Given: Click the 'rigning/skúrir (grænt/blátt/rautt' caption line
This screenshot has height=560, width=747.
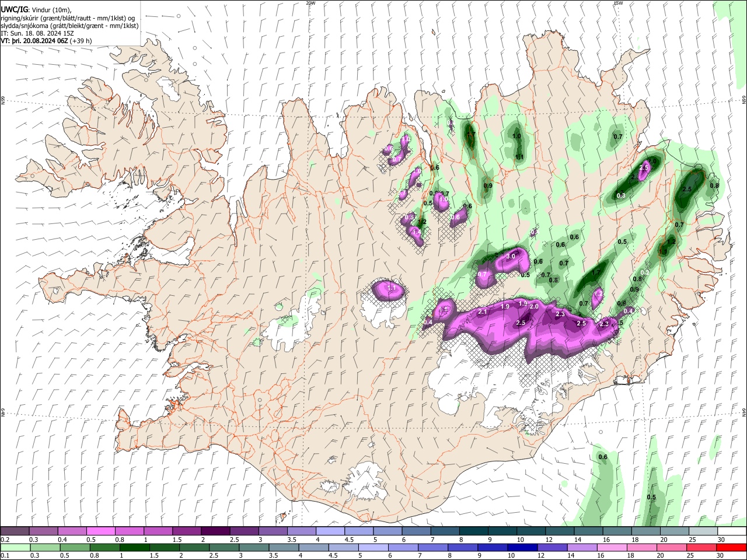Looking at the screenshot, I should [x=68, y=18].
